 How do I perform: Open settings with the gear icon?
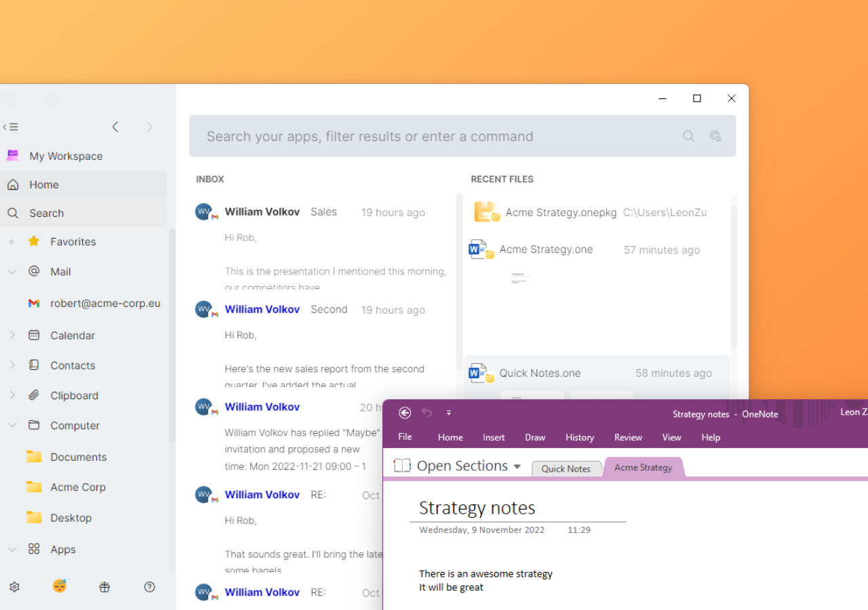(x=14, y=587)
